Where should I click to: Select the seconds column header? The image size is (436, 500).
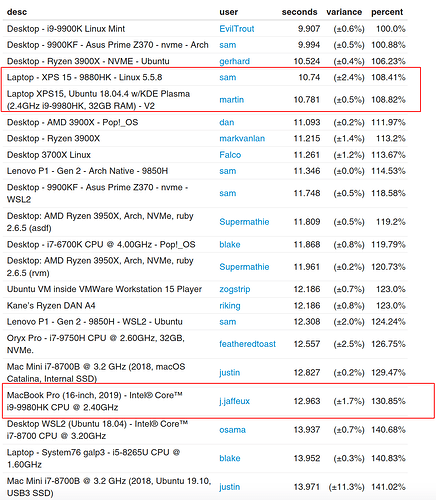299,12
